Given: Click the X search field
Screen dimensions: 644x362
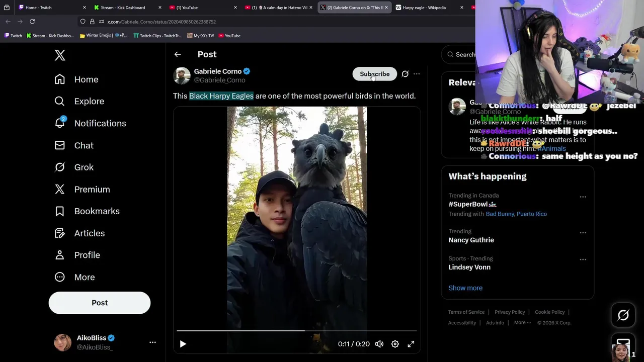Looking at the screenshot, I should point(458,54).
